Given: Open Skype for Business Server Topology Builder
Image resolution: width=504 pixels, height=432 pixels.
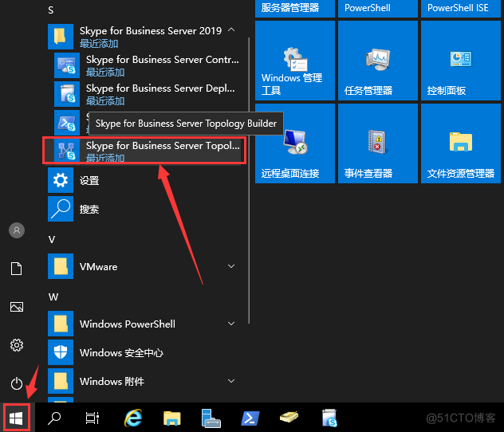Looking at the screenshot, I should (144, 151).
